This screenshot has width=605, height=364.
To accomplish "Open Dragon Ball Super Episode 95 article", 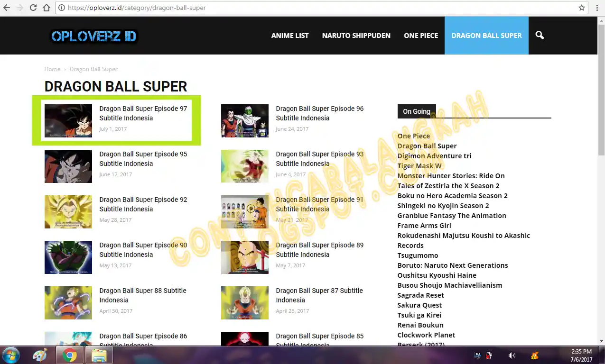I will pos(143,159).
